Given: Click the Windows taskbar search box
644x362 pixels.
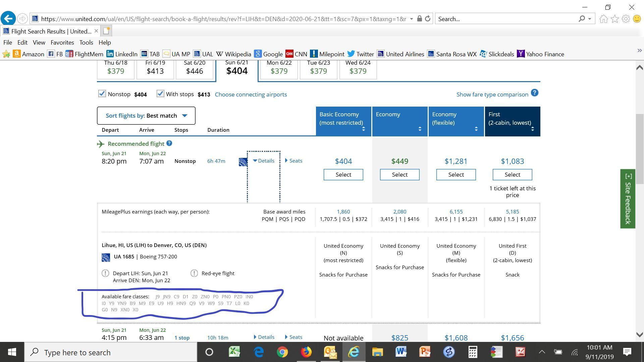Looking at the screenshot, I should coord(111,352).
